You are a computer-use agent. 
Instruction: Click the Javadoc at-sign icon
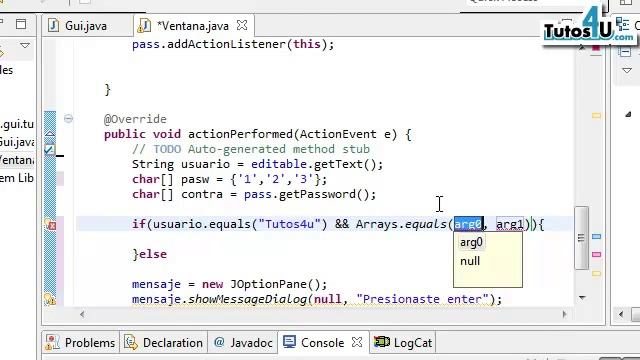pos(219,342)
